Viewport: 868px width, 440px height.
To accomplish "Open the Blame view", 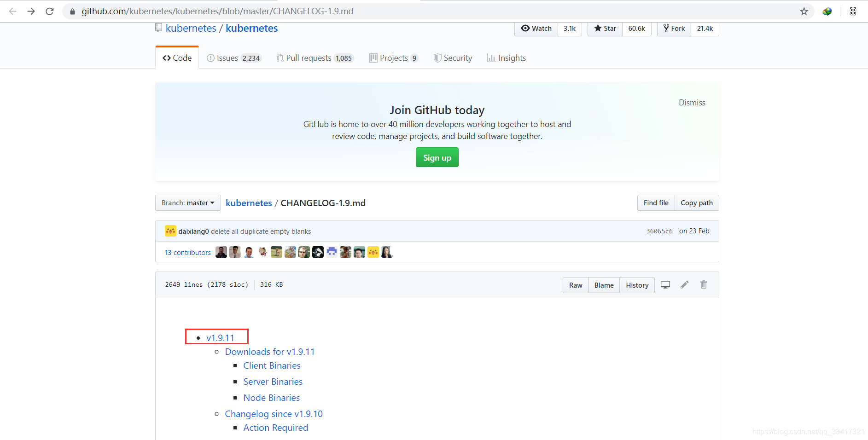I will pyautogui.click(x=604, y=285).
